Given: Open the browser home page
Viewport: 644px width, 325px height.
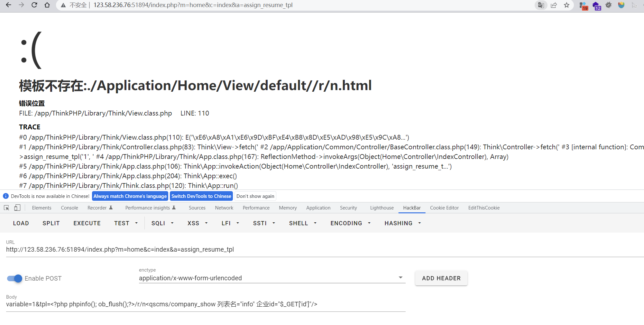Looking at the screenshot, I should pyautogui.click(x=47, y=5).
